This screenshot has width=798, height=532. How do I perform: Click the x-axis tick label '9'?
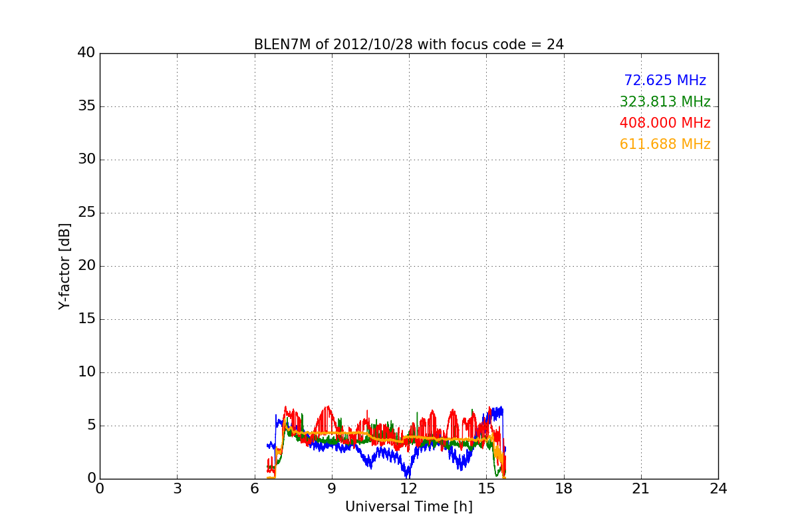(x=332, y=489)
